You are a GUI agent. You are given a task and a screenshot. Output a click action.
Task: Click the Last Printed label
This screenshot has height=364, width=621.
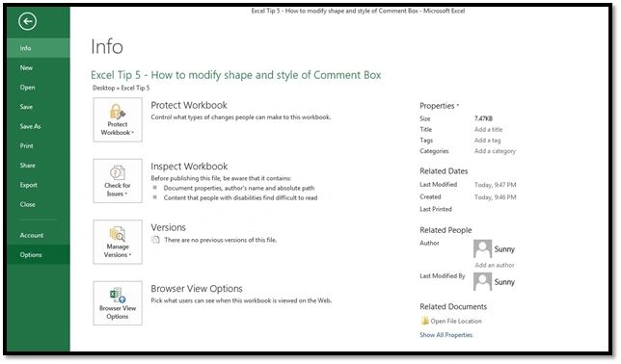(x=436, y=209)
